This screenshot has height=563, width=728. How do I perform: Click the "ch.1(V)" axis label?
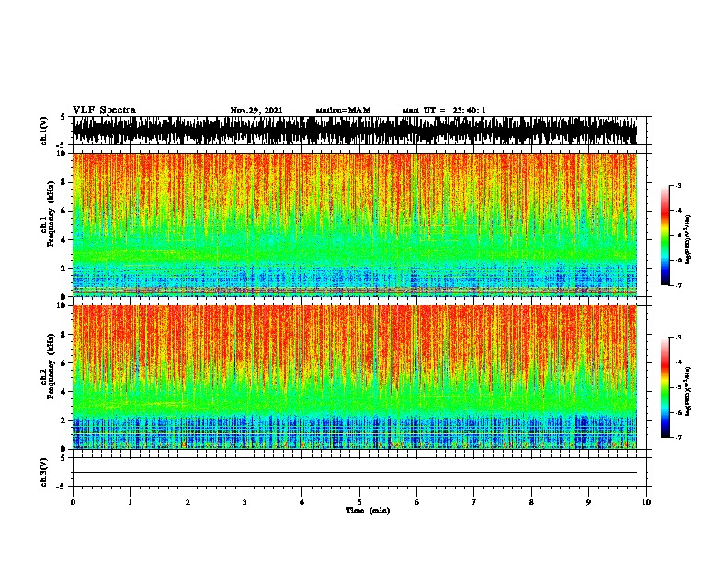pos(43,131)
